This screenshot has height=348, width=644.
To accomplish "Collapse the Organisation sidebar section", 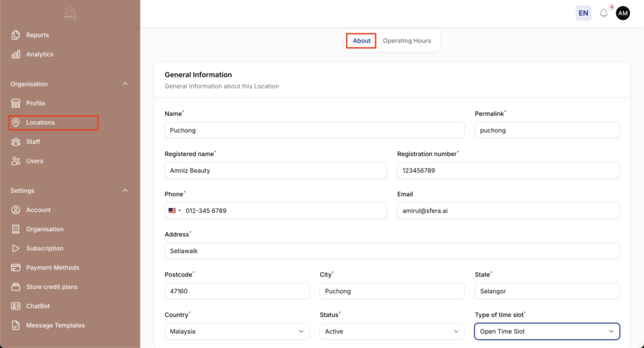I will tap(125, 84).
